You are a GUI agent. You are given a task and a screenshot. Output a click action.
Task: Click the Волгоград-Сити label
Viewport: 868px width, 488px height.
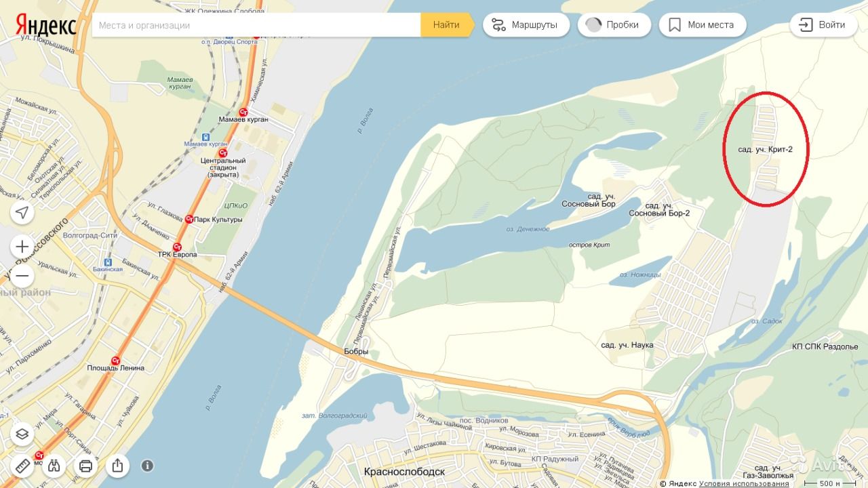(90, 235)
